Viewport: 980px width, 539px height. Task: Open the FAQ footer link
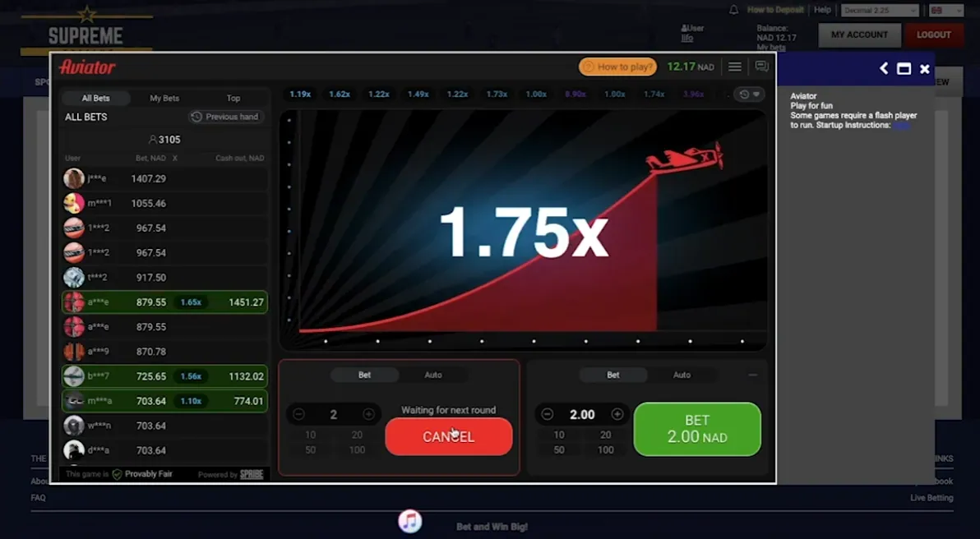38,498
